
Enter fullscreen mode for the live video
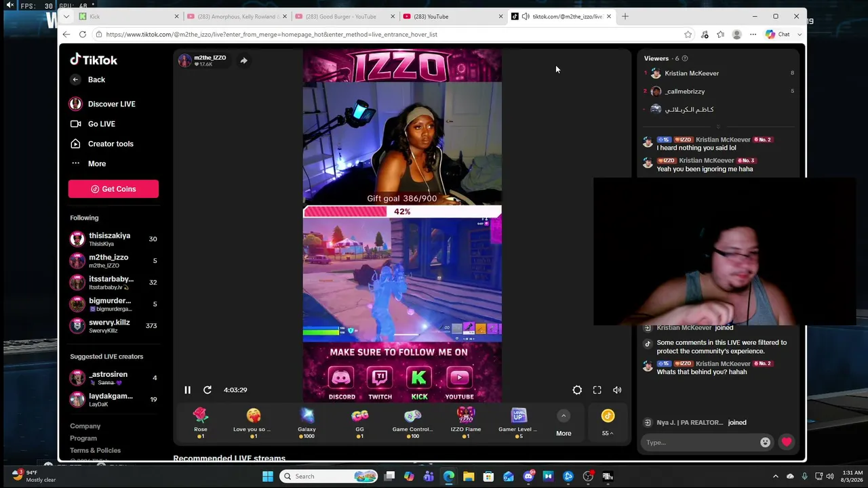click(597, 390)
